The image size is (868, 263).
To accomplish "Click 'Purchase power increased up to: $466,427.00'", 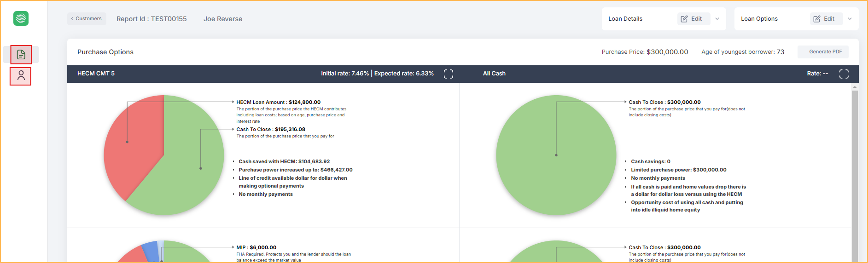I will pyautogui.click(x=296, y=170).
